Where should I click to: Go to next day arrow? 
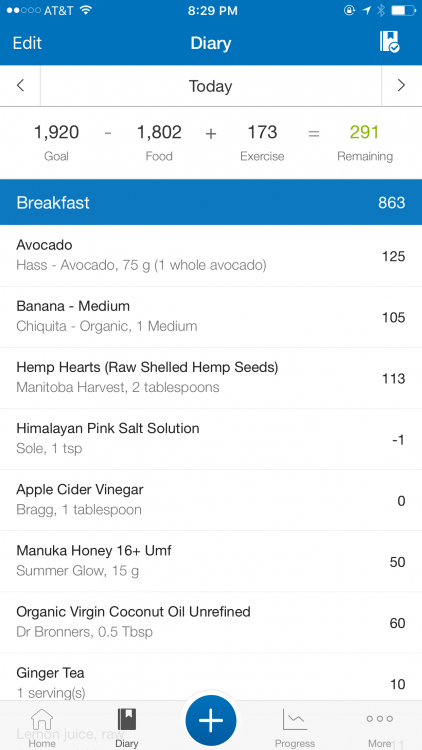(x=401, y=86)
